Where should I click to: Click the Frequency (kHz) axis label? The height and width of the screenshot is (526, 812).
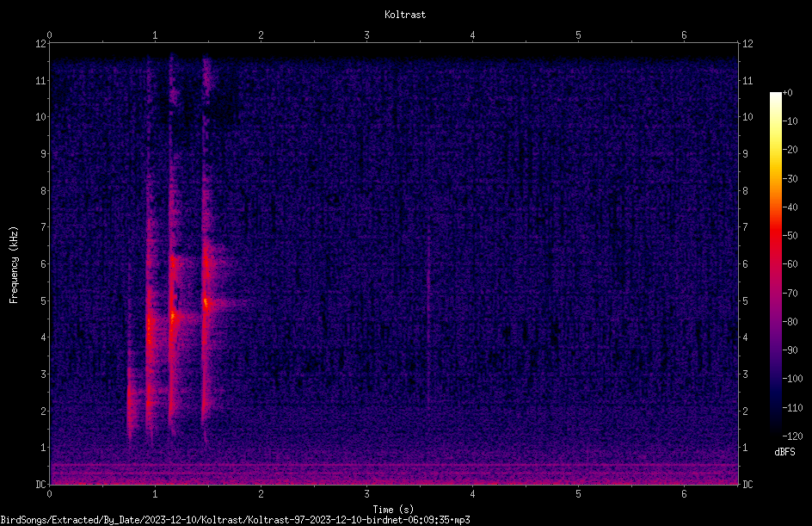point(14,265)
